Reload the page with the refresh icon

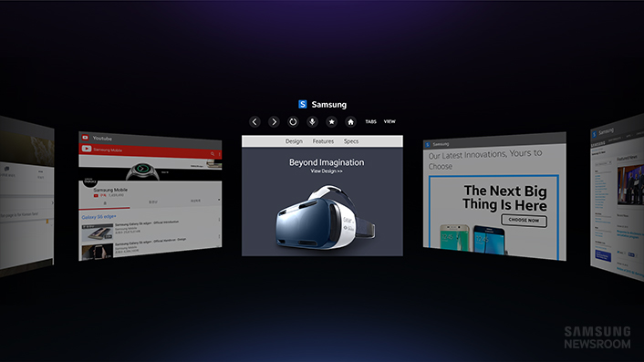point(293,122)
